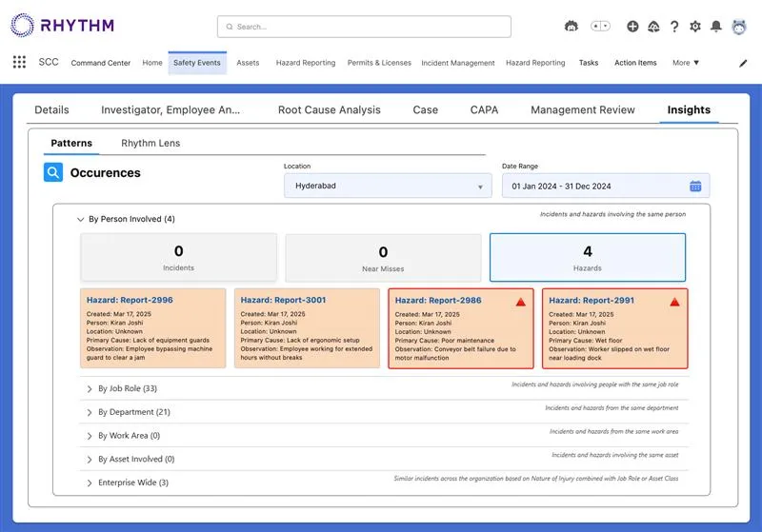Open the Location dropdown showing Hyderabad
The height and width of the screenshot is (532, 762).
(387, 187)
